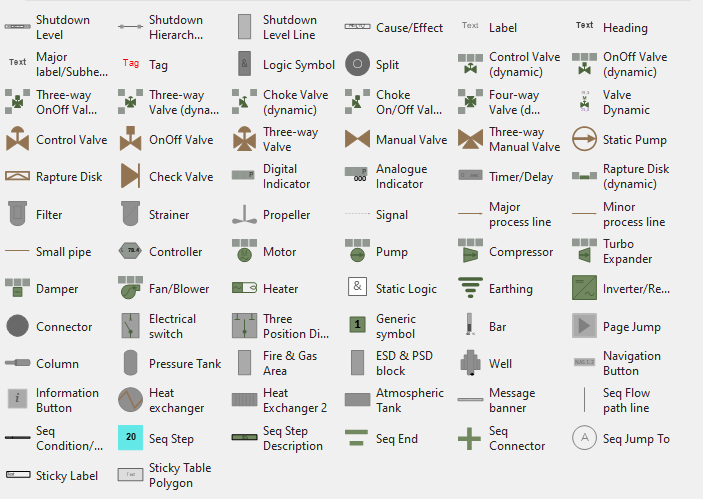This screenshot has width=703, height=499.
Task: Choose the Split circle icon
Action: 357,64
